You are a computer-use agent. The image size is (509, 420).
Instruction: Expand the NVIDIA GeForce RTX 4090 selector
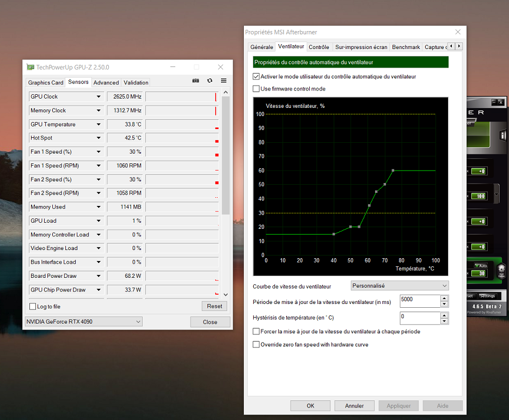(x=83, y=322)
